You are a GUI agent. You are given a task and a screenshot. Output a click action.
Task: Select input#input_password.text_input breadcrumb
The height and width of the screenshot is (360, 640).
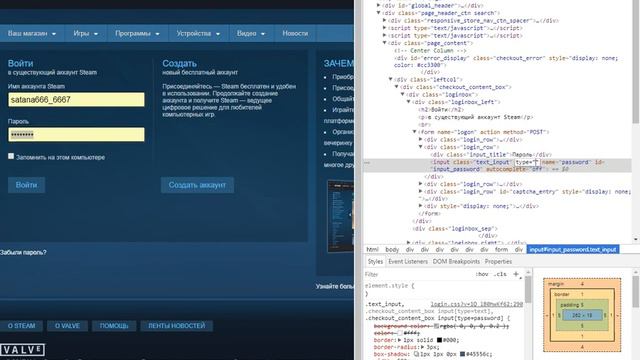point(573,249)
